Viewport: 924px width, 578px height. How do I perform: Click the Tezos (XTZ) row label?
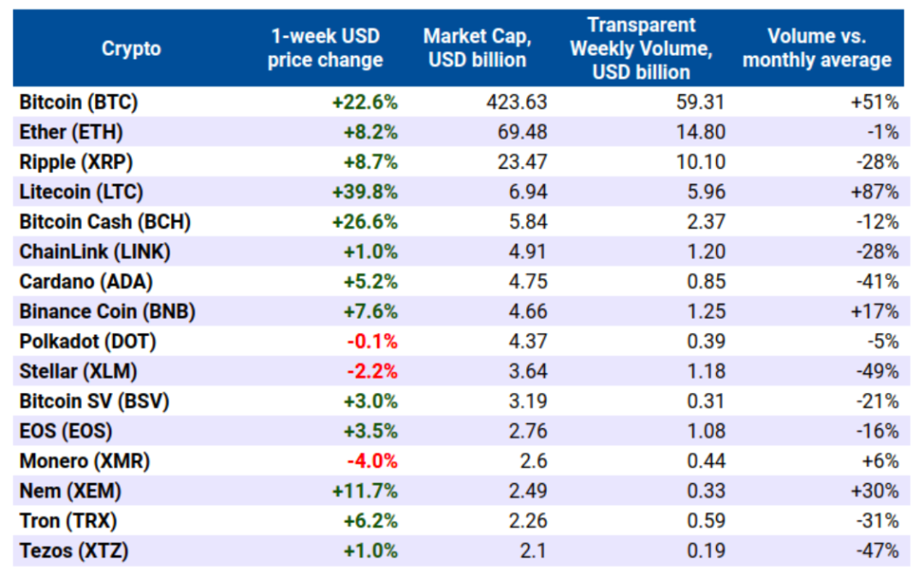click(x=74, y=551)
